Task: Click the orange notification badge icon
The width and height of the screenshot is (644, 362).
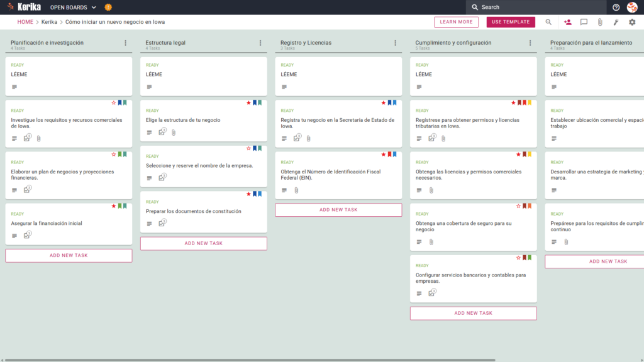Action: point(108,7)
